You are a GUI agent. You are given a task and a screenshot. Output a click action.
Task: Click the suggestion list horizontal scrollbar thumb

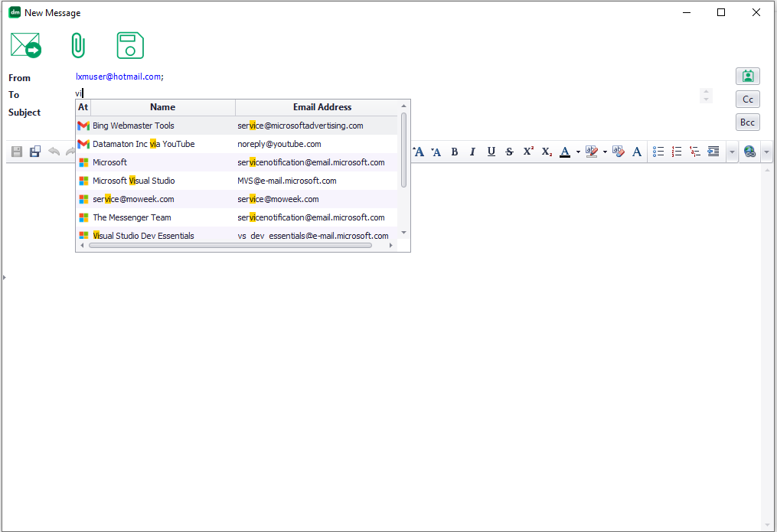point(230,245)
